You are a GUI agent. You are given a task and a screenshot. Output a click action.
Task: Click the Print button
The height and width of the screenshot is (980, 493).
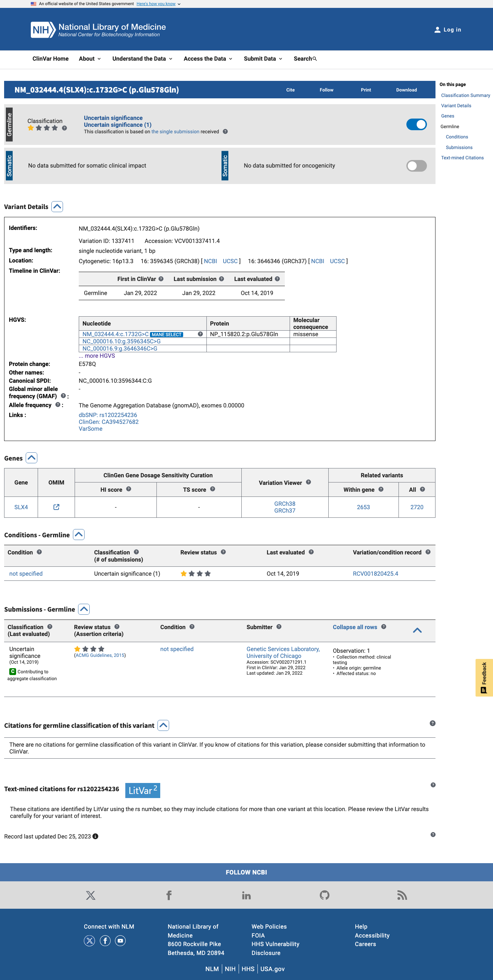click(366, 90)
